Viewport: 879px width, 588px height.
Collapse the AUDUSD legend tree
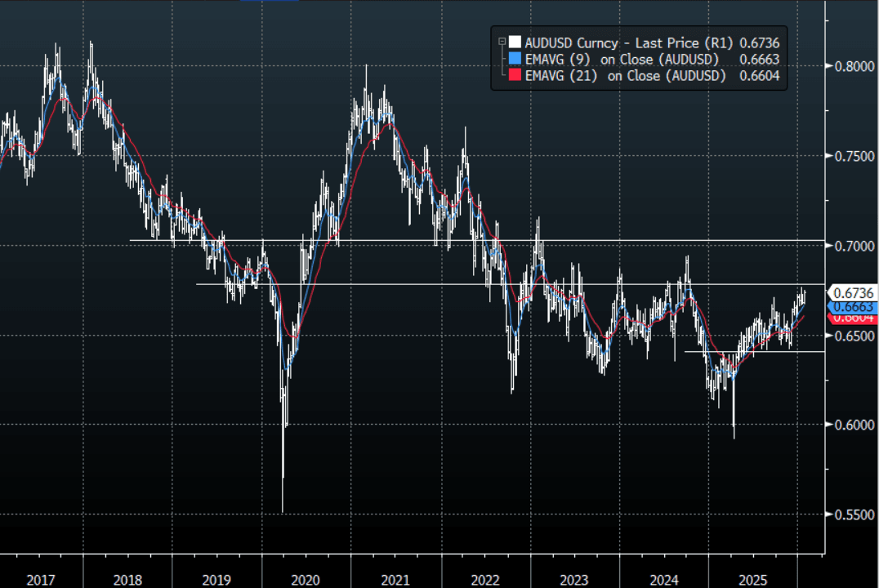(x=501, y=41)
